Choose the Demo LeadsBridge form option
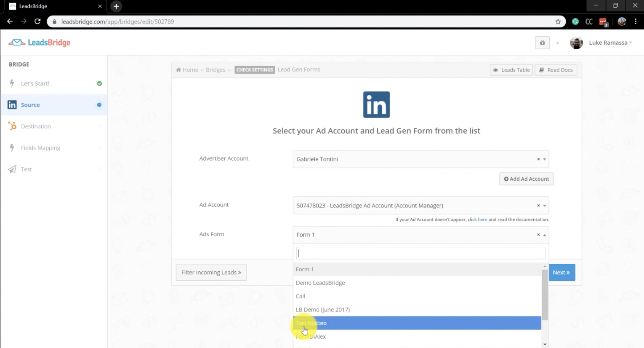Screen dimensions: 644x348 click(x=417, y=283)
